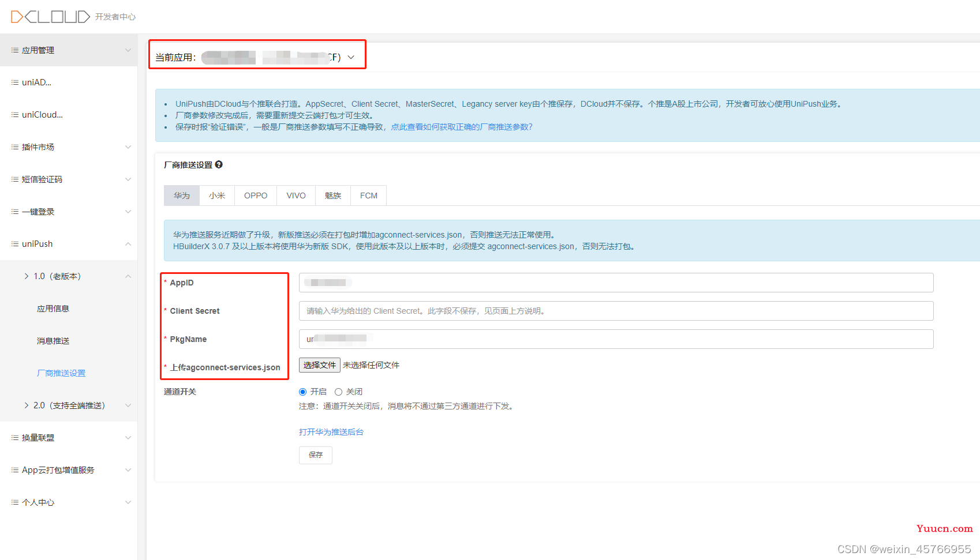The height and width of the screenshot is (560, 980).
Task: Click the list icon beside uniCloud...
Action: point(15,115)
